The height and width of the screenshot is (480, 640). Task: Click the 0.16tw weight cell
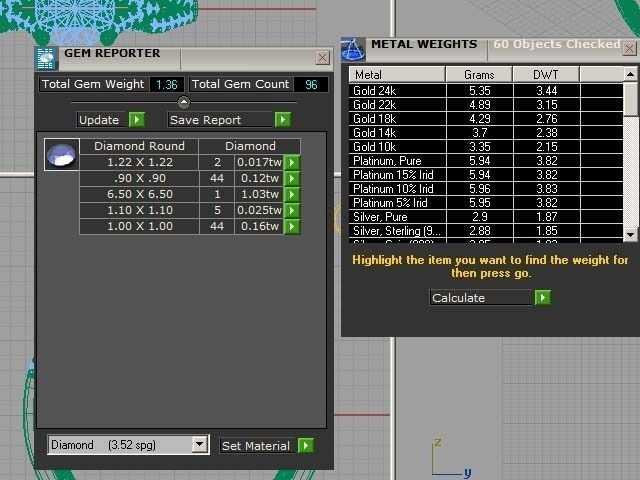click(x=259, y=226)
